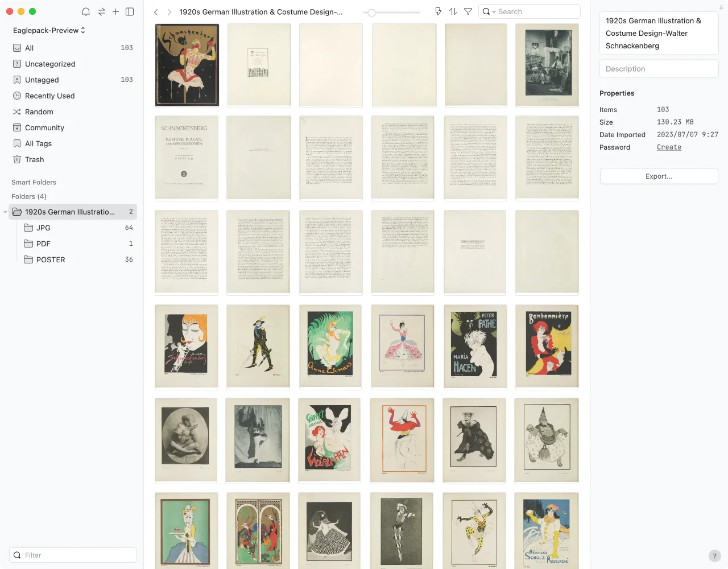This screenshot has width=728, height=569.
Task: Select the black-and-white interior photograph thumbnail
Action: pyautogui.click(x=547, y=65)
